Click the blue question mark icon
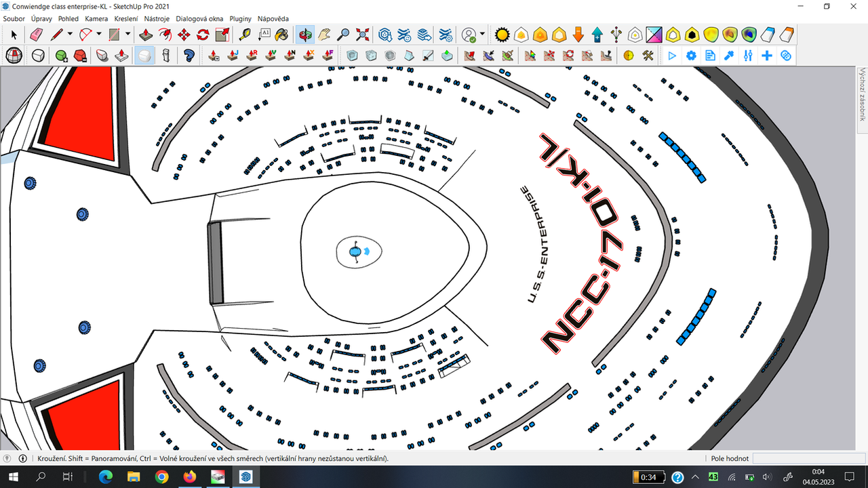Image resolution: width=868 pixels, height=488 pixels. (x=189, y=56)
